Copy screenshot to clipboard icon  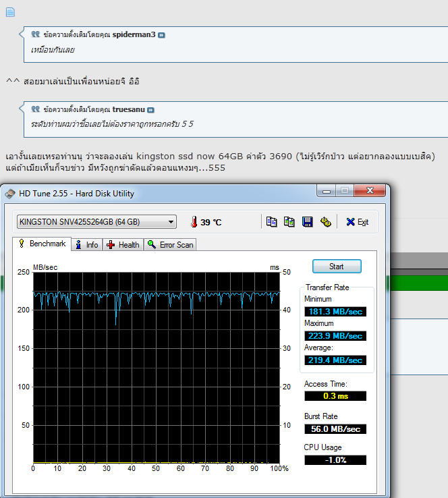click(289, 222)
